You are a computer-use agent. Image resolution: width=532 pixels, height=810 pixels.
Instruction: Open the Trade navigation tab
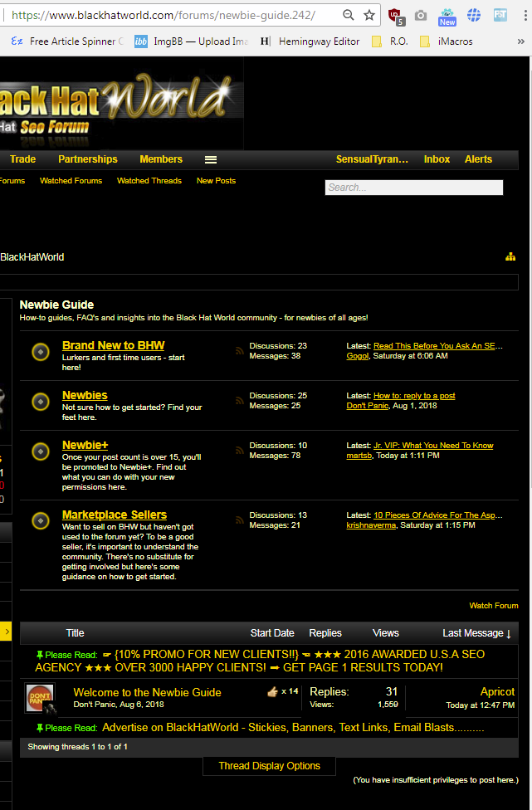tap(22, 159)
